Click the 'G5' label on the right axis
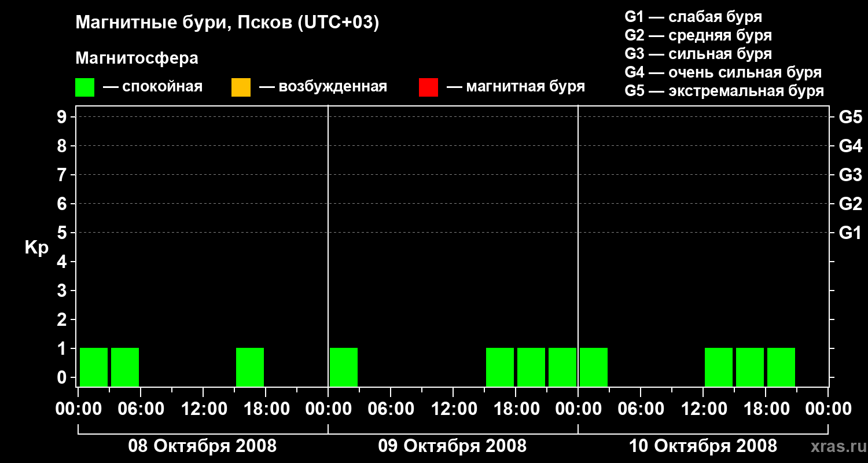The height and width of the screenshot is (463, 868). coord(851,117)
